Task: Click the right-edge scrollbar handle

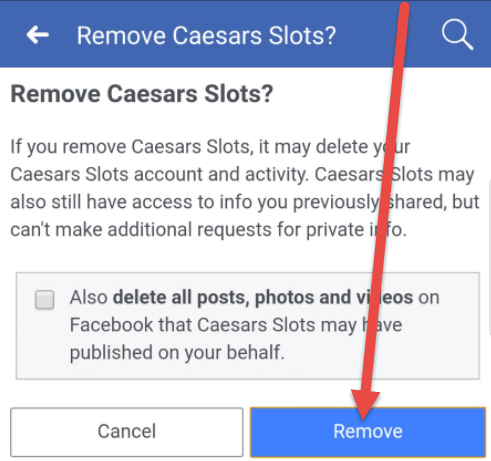Action: [489, 257]
